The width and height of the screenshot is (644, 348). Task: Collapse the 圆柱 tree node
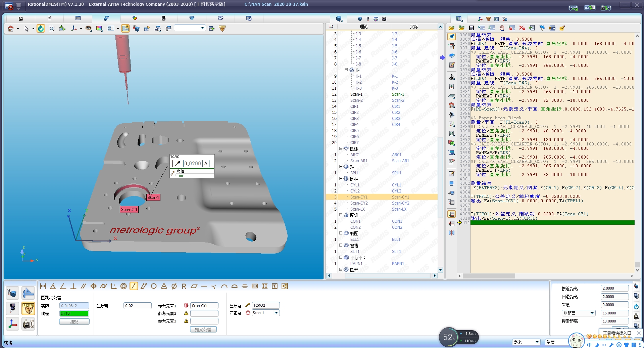pyautogui.click(x=341, y=178)
